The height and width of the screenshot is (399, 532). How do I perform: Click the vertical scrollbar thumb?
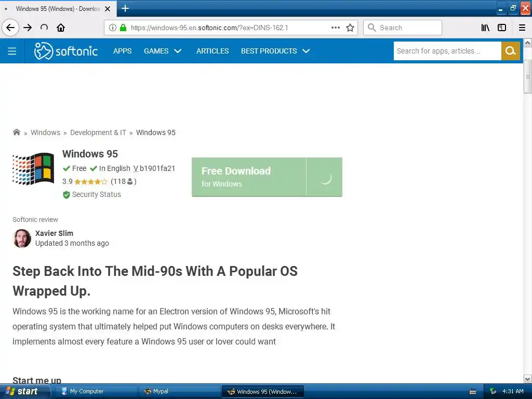click(x=527, y=76)
